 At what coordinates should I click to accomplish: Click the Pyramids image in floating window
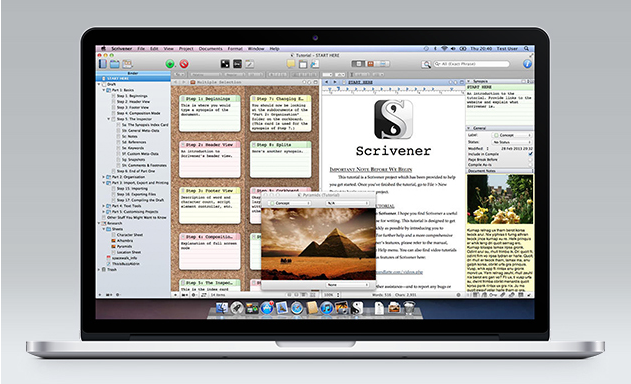point(318,244)
